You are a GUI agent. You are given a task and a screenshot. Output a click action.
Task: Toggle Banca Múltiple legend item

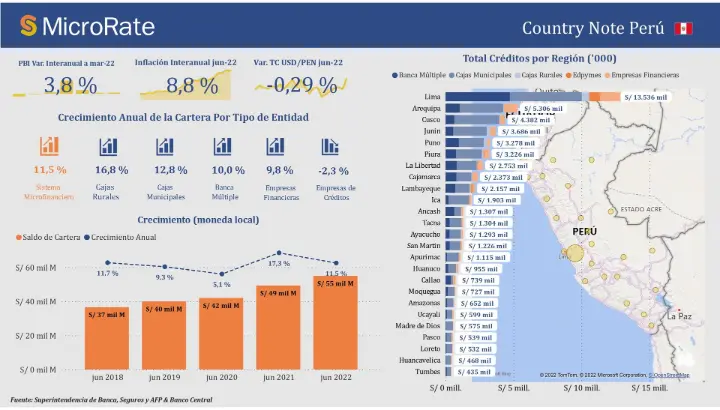tap(418, 75)
